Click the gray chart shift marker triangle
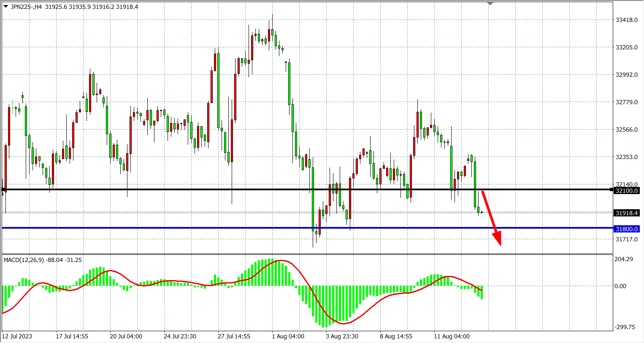The image size is (644, 343). [x=490, y=4]
